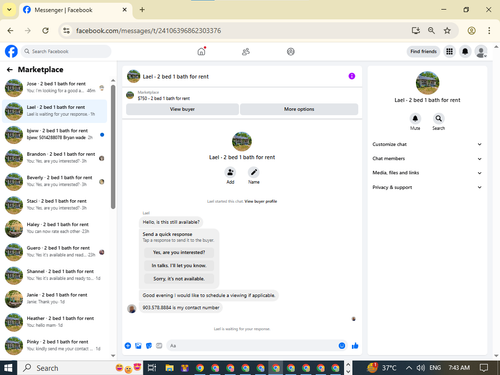Open Beverly's conversation in the list

[x=55, y=181]
